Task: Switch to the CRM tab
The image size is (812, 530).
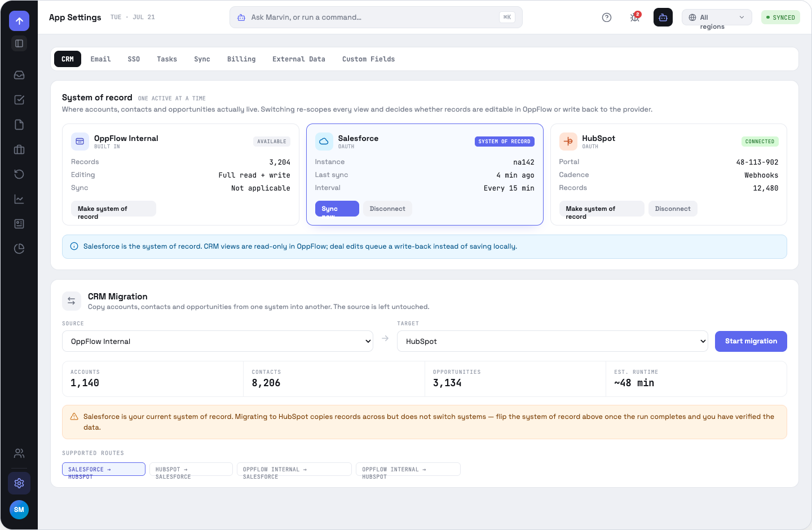Action: [x=68, y=59]
